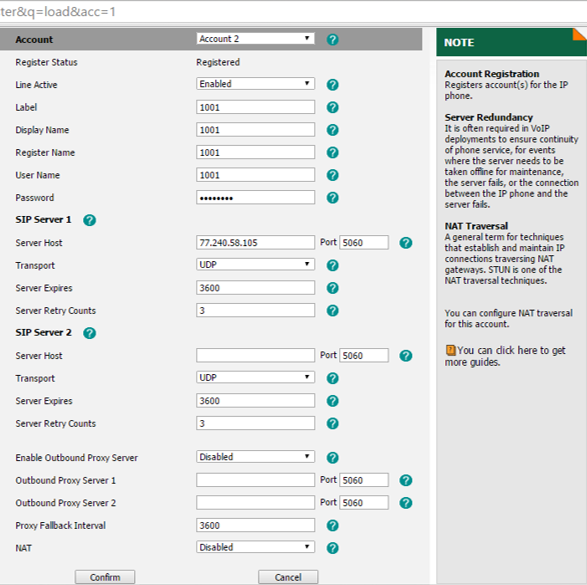Open SIP Server 1 Transport UDP dropdown
587x585 pixels.
point(255,265)
